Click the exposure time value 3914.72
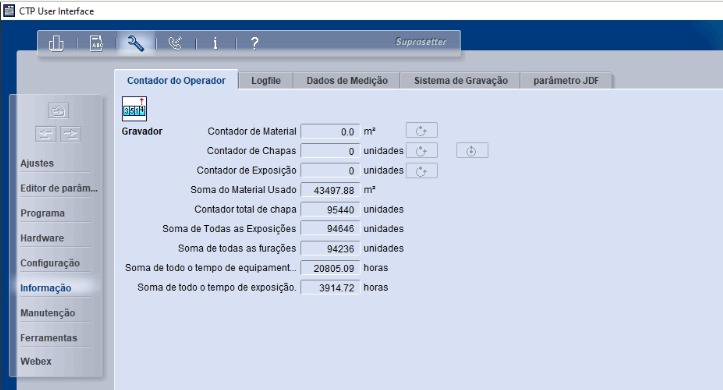 (330, 288)
